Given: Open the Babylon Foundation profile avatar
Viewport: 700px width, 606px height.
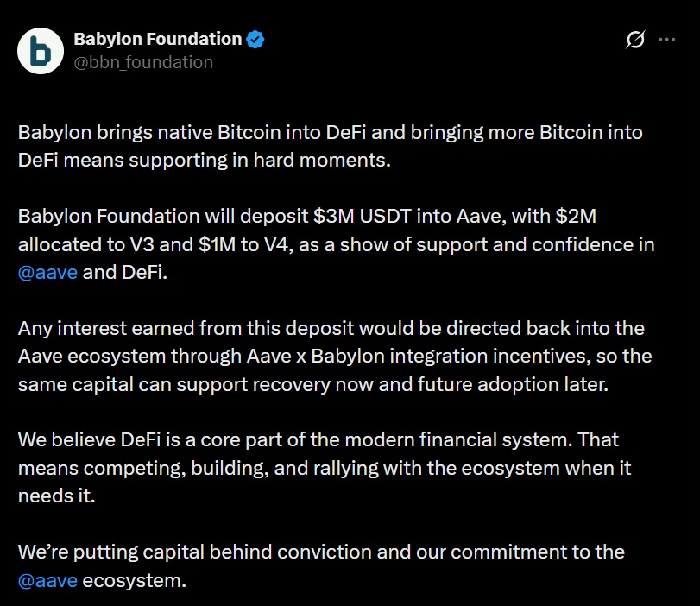Looking at the screenshot, I should [41, 50].
